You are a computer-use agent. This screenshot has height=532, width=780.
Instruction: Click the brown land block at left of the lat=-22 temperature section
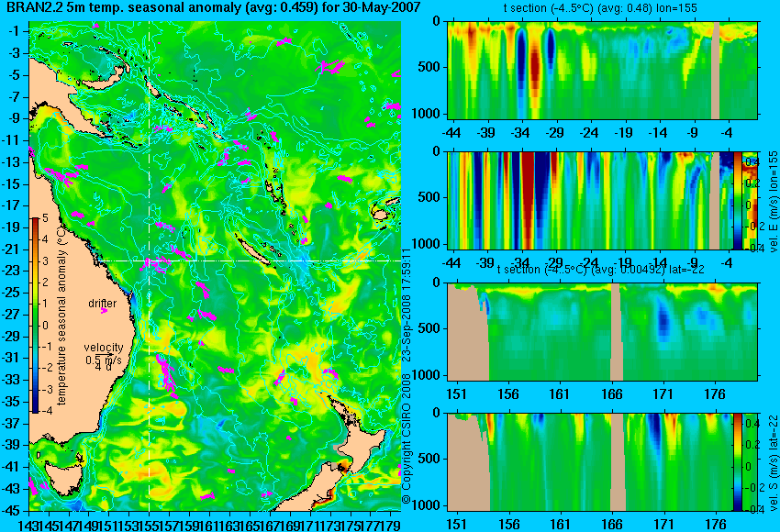(468, 332)
